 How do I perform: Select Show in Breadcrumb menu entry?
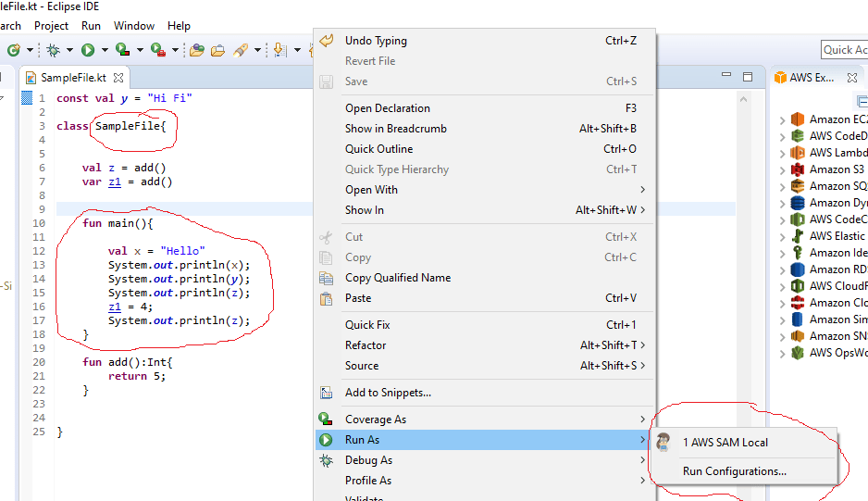click(485, 129)
